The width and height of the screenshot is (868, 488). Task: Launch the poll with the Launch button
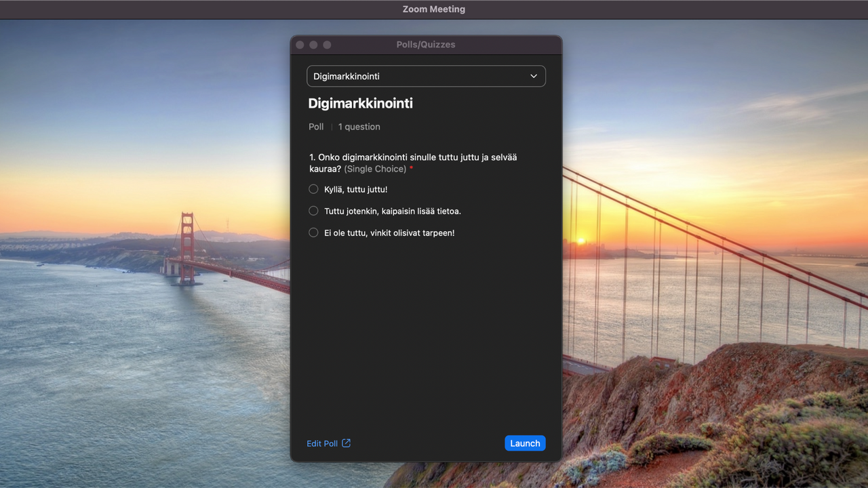(525, 443)
